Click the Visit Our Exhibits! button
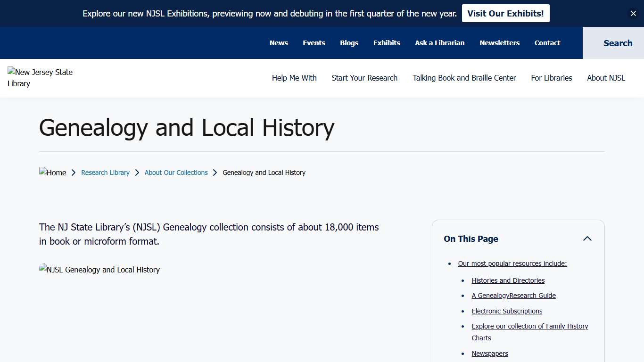This screenshot has width=644, height=362. coord(505,13)
